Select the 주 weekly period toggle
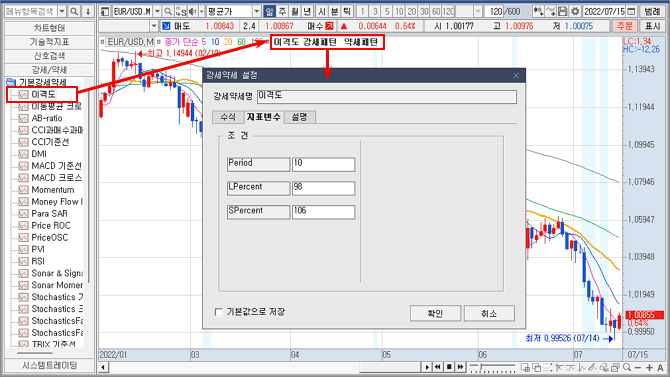 [282, 11]
